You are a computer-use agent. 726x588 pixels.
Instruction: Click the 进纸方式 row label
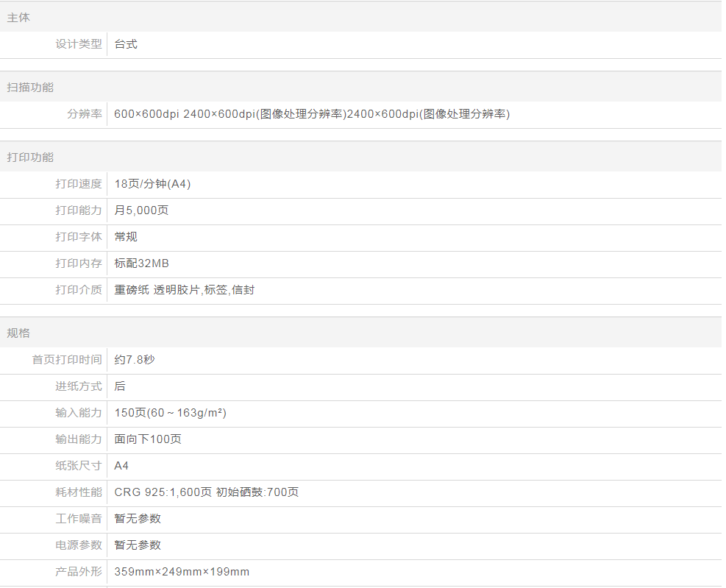click(x=79, y=386)
